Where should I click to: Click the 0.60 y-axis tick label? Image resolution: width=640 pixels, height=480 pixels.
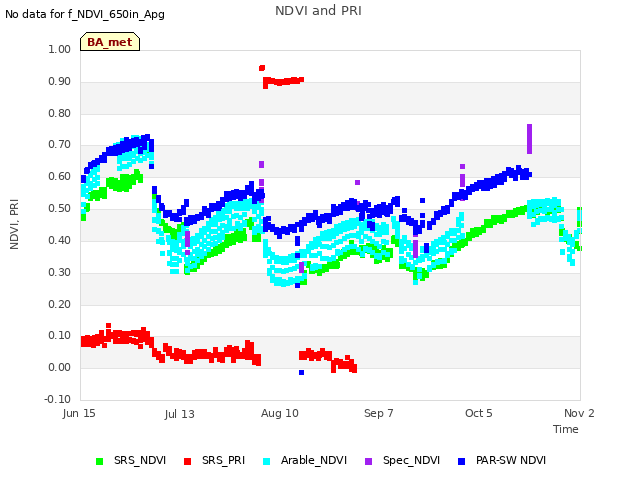pos(60,176)
